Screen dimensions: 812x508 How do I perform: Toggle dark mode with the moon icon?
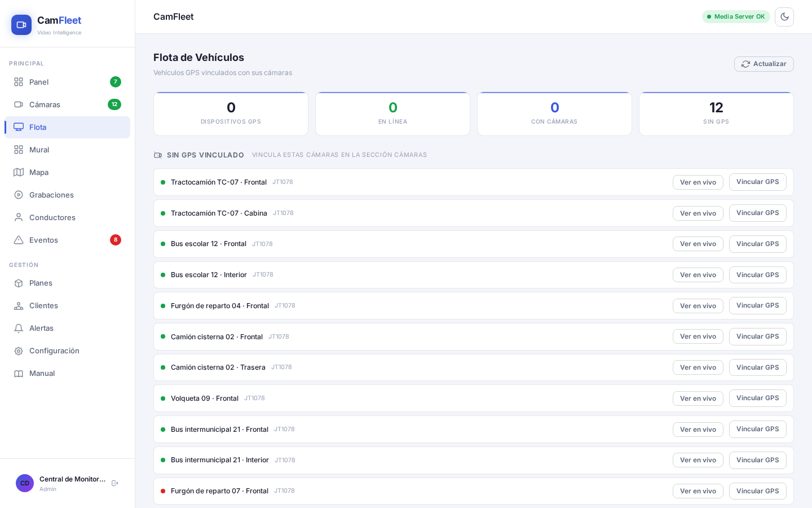(784, 17)
